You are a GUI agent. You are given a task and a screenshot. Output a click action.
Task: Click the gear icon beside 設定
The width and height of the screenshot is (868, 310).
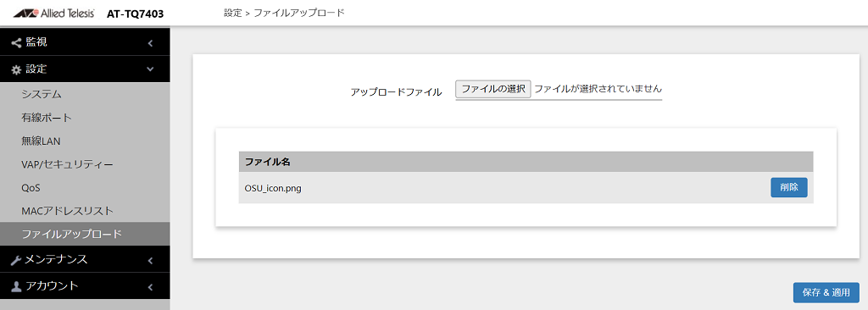16,69
